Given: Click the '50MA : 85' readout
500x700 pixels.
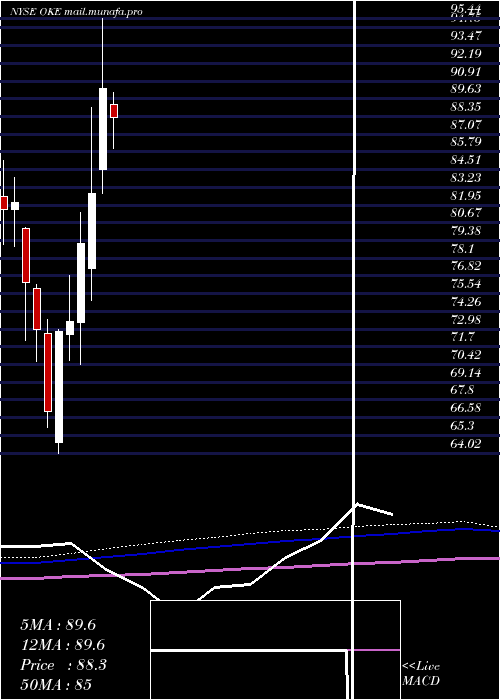Looking at the screenshot, I should pyautogui.click(x=56, y=684).
